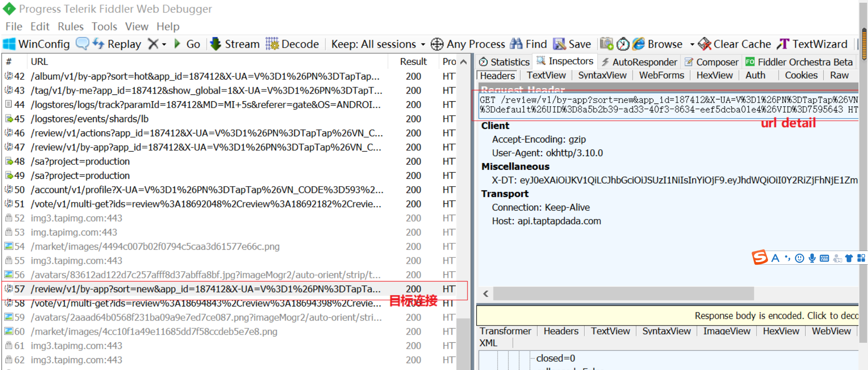This screenshot has height=370, width=868.
Task: Open the Fiddler Orchestra Beta tab
Action: point(799,62)
